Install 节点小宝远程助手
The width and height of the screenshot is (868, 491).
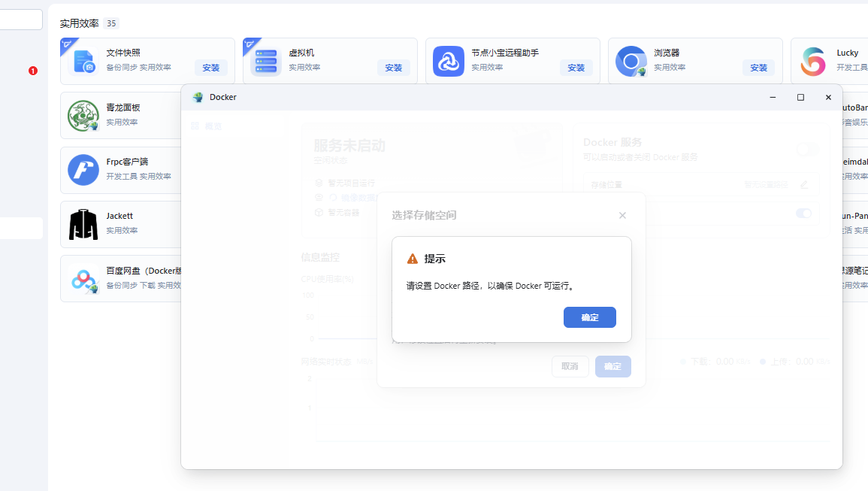coord(576,68)
